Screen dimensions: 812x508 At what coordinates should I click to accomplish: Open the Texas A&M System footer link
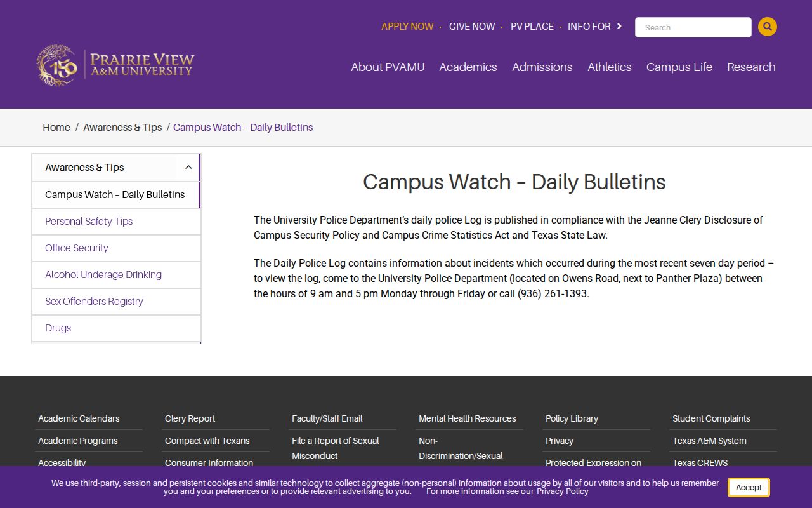click(709, 441)
